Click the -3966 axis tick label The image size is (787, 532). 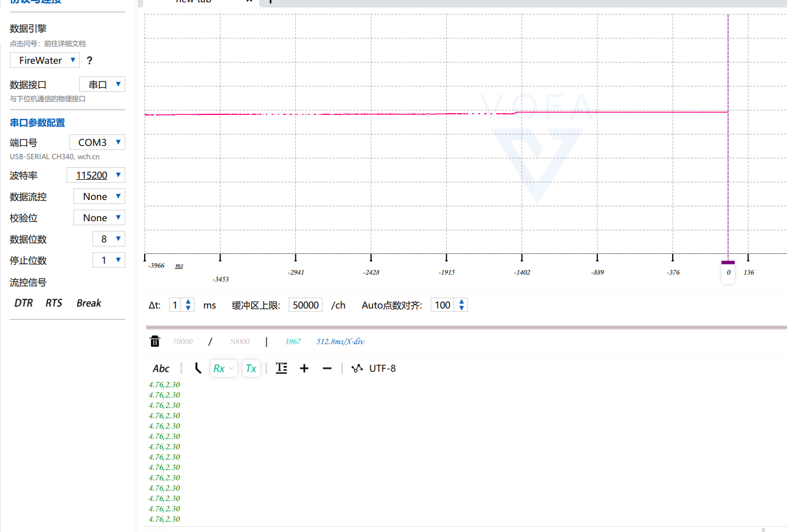click(156, 265)
